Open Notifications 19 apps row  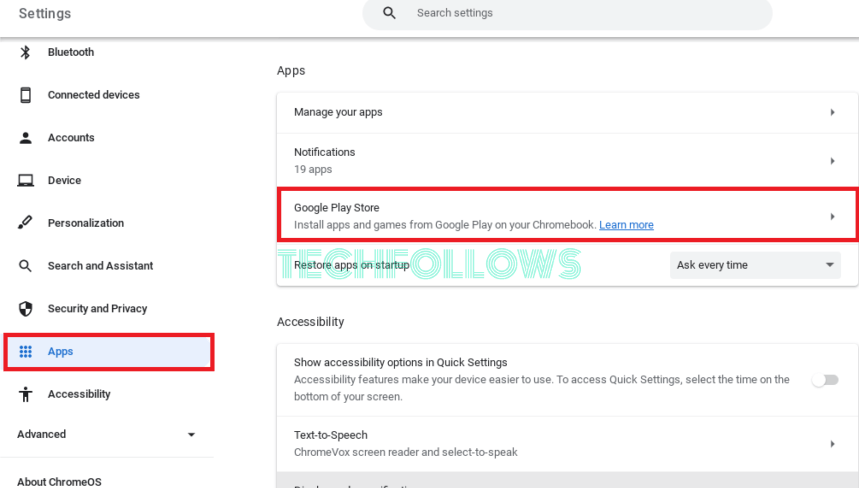[567, 161]
